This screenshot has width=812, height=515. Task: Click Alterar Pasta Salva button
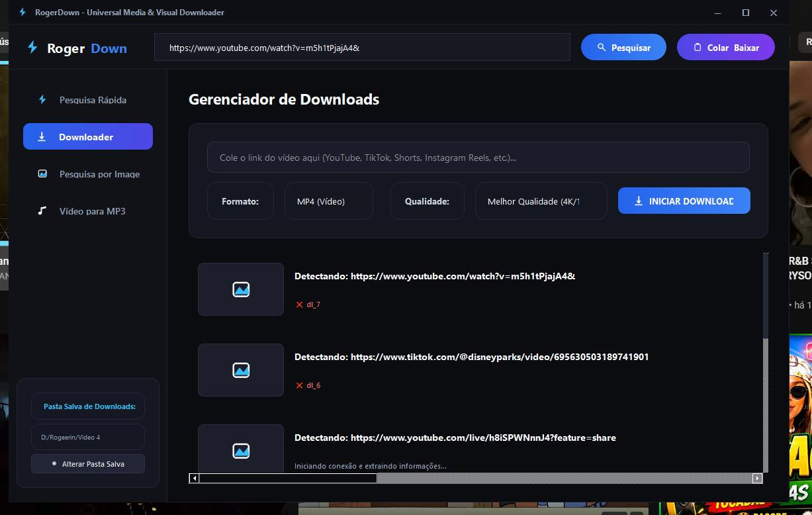tap(88, 464)
